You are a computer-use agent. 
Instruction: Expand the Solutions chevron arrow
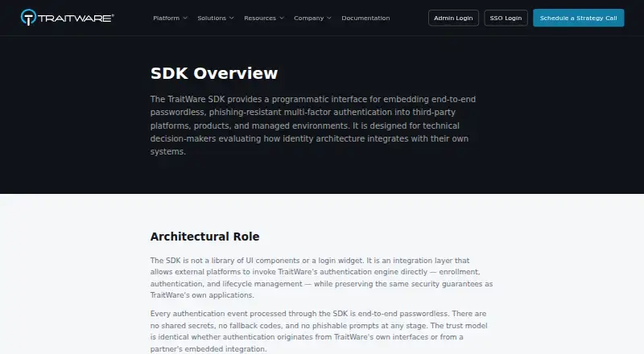click(x=232, y=18)
